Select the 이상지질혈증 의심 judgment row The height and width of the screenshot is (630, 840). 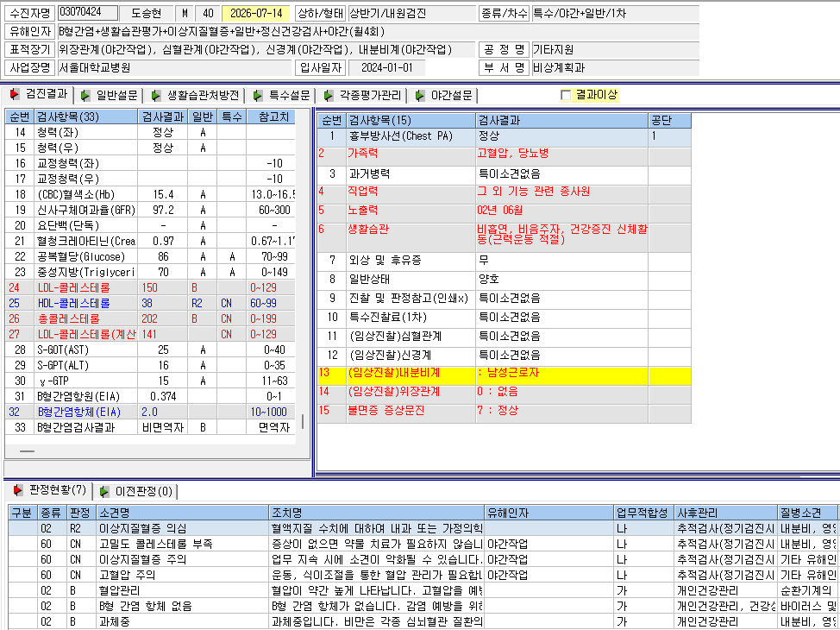pyautogui.click(x=423, y=528)
